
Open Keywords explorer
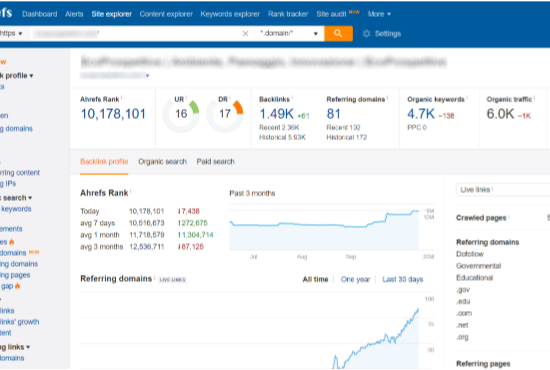coord(230,14)
